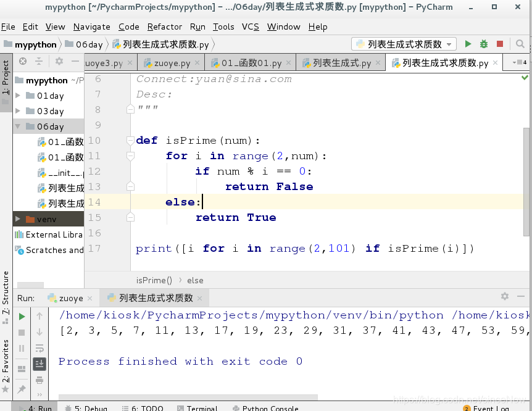532x411 pixels.
Task: Fold the docstring marker at line 8
Action: (x=130, y=109)
